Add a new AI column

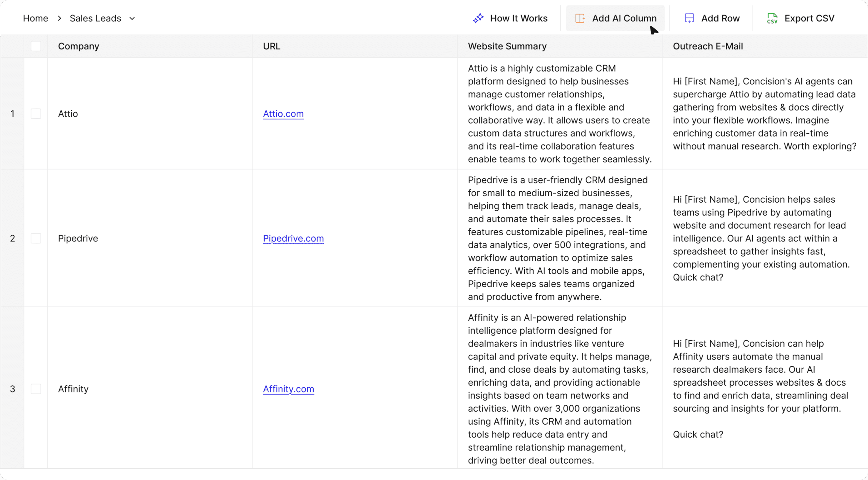pyautogui.click(x=615, y=18)
